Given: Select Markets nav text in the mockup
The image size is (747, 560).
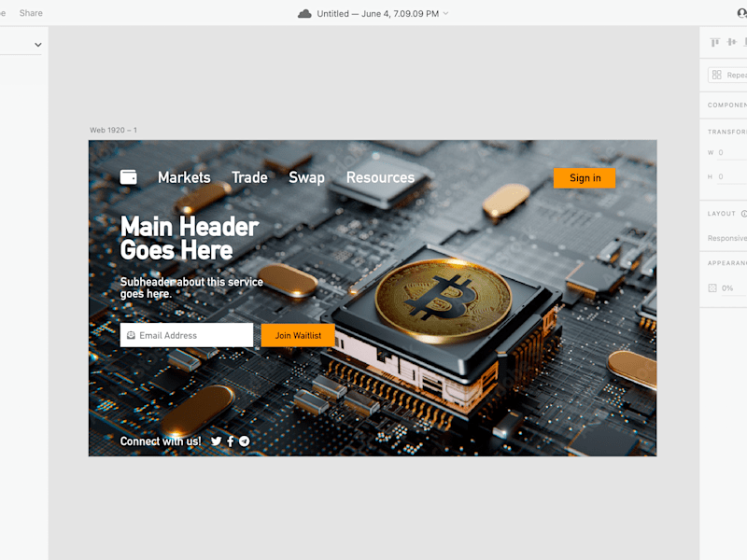Looking at the screenshot, I should point(184,177).
